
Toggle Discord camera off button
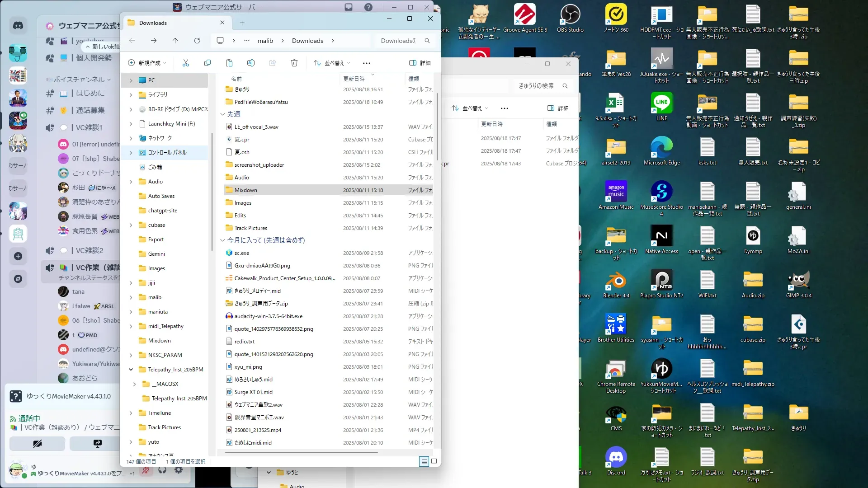click(x=38, y=444)
